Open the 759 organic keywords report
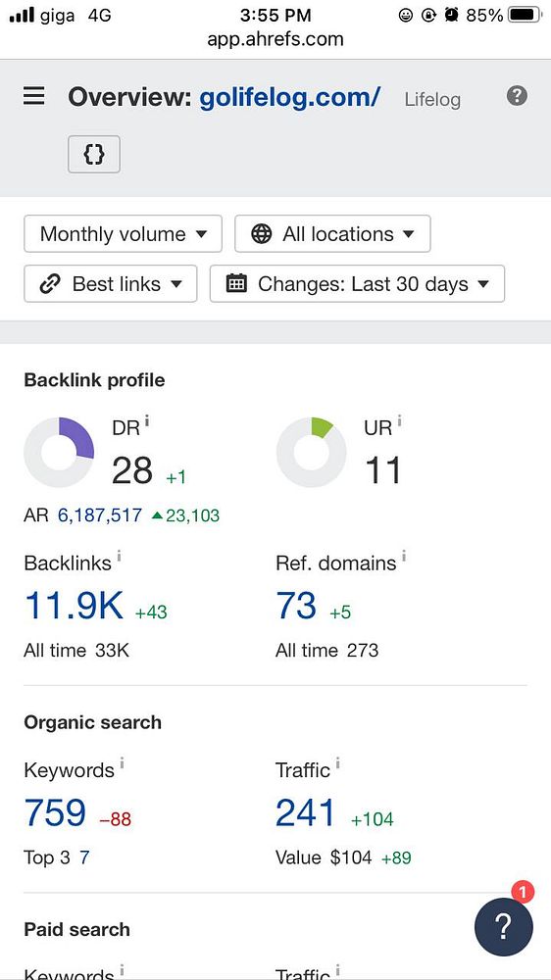This screenshot has width=551, height=980. [x=55, y=812]
